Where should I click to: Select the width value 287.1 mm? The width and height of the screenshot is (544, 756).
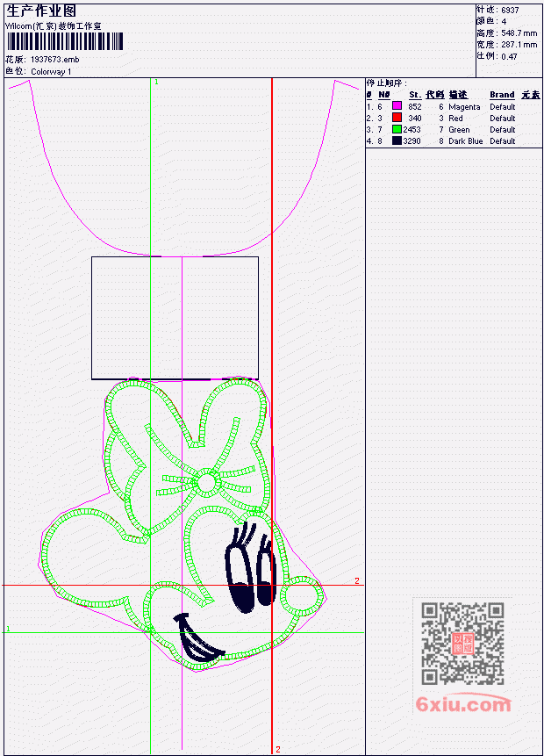coord(519,45)
